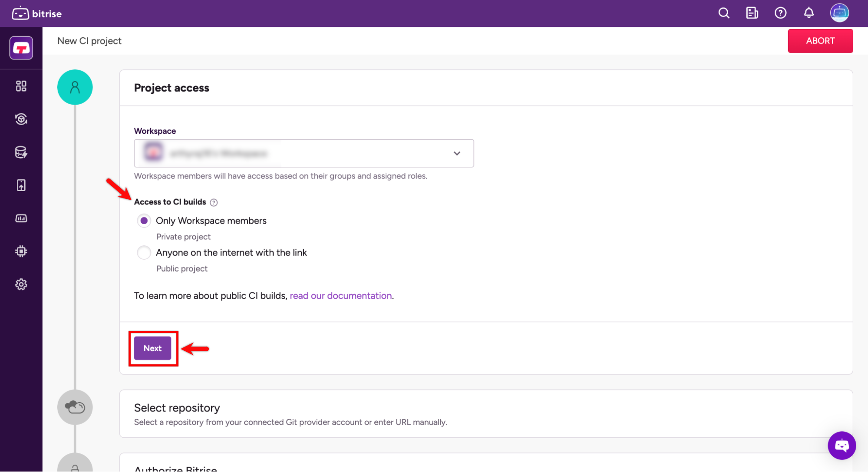Open the settings gear icon in sidebar
868x472 pixels.
coord(21,284)
